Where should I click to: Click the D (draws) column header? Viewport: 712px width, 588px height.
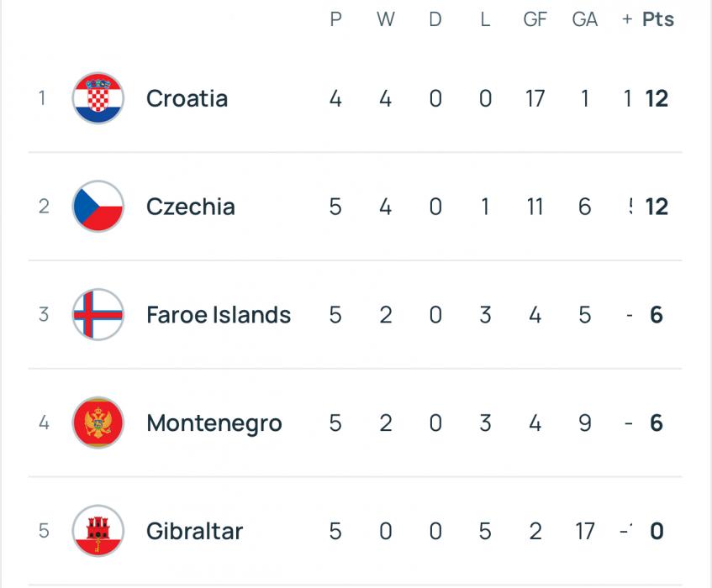tap(435, 19)
